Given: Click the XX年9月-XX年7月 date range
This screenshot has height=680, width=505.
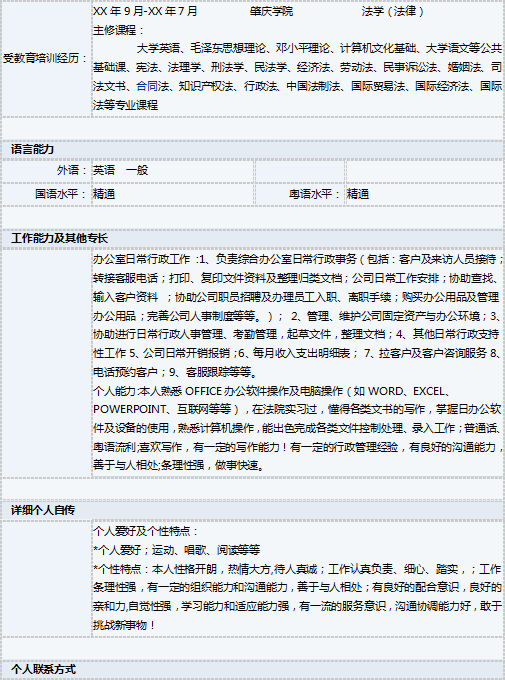Looking at the screenshot, I should tap(145, 11).
